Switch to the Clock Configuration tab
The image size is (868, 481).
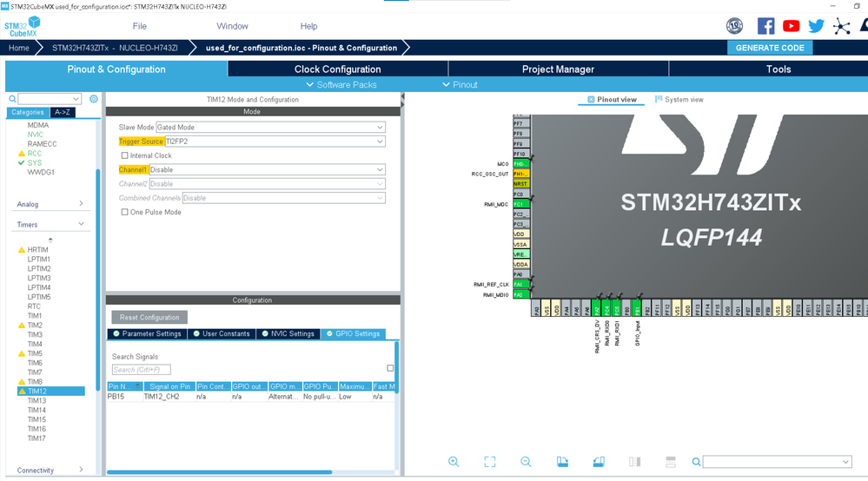[338, 69]
